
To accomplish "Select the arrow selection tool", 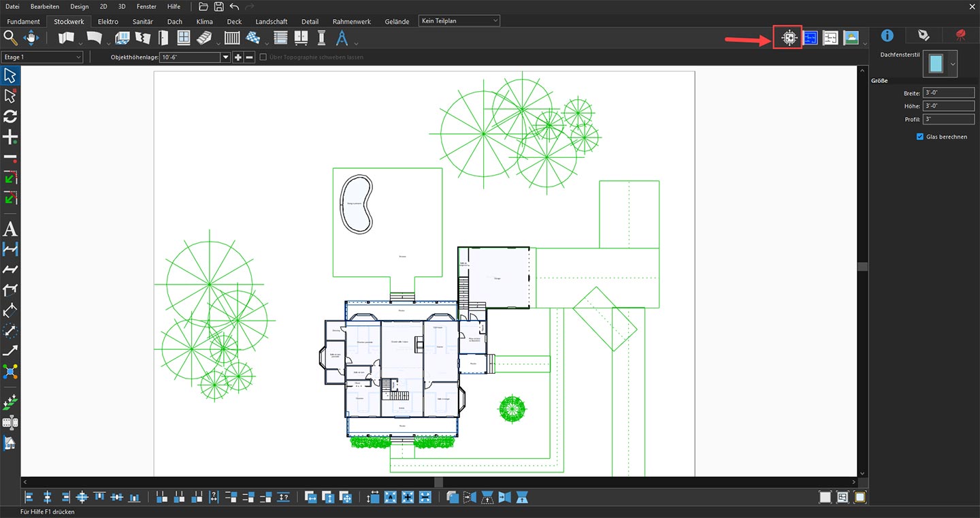I will click(10, 75).
